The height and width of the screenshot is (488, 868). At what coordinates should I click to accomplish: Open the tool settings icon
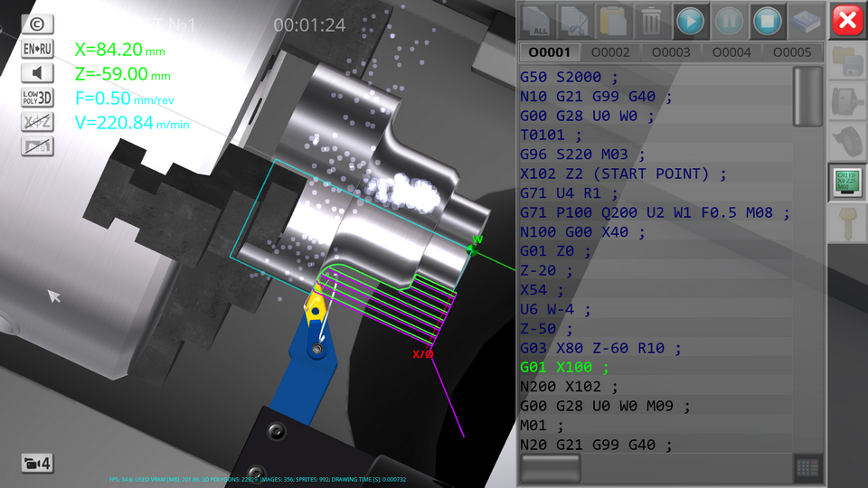(847, 142)
